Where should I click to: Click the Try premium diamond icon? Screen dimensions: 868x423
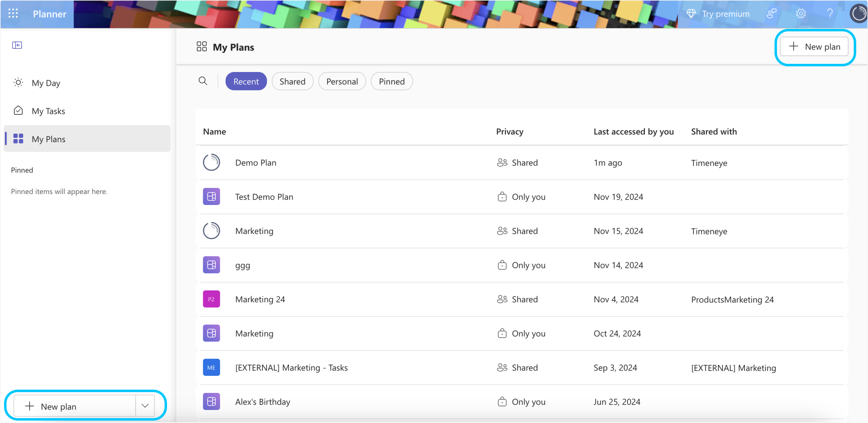pos(691,14)
